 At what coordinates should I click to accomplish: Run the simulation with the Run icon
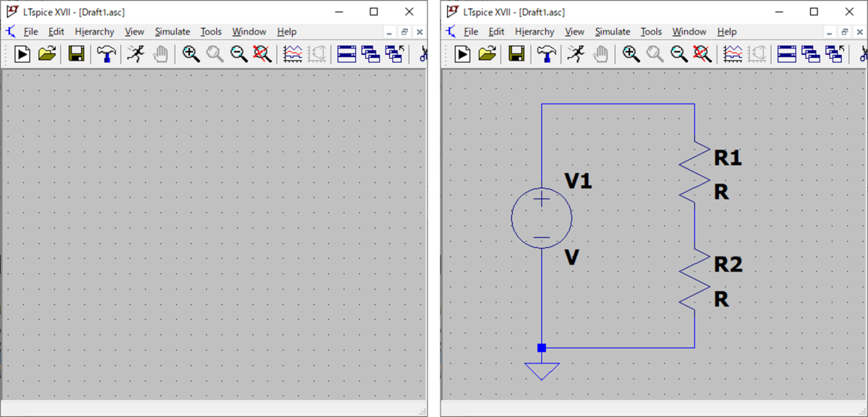(x=22, y=54)
